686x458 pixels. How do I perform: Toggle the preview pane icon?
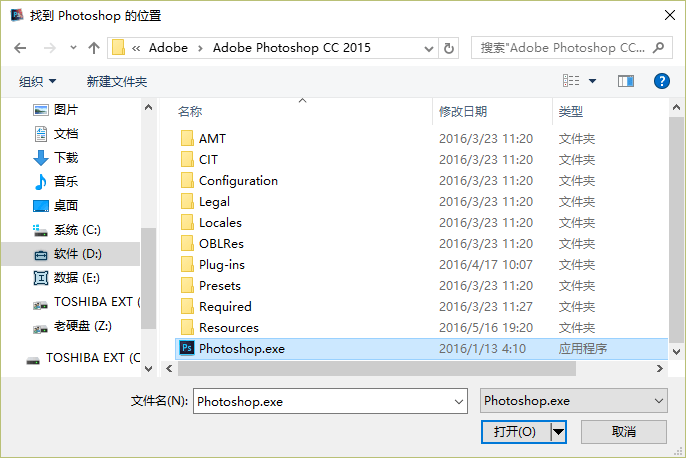pos(626,81)
